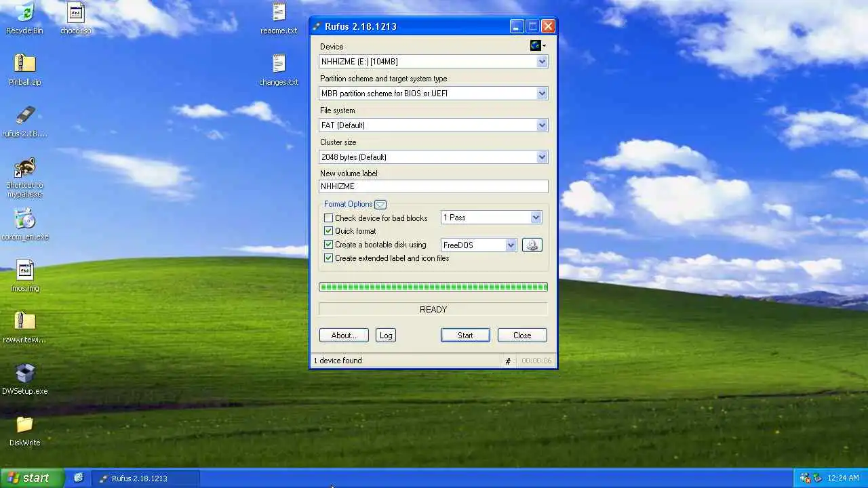Select the rufus-2.18 executable desktop icon
This screenshot has height=488, width=868.
click(x=24, y=121)
